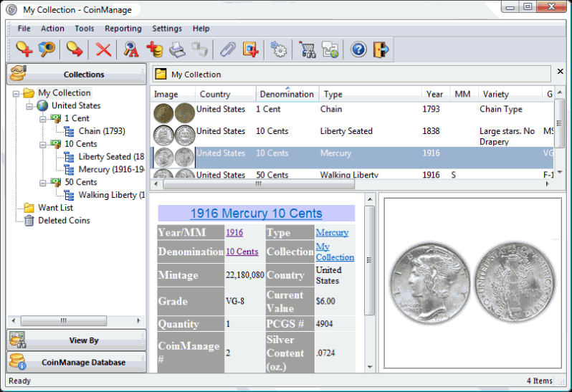Click the gears Settings toolbar icon

(x=279, y=49)
